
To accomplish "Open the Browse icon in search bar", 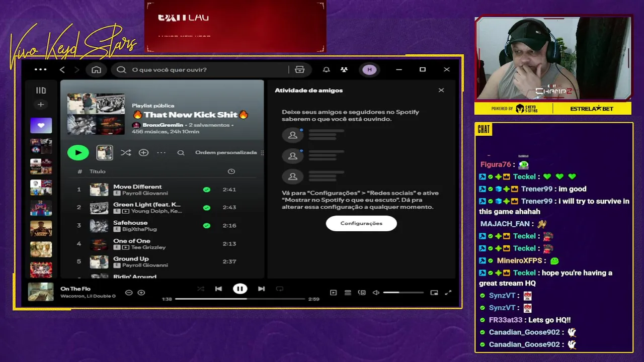I will [x=300, y=69].
